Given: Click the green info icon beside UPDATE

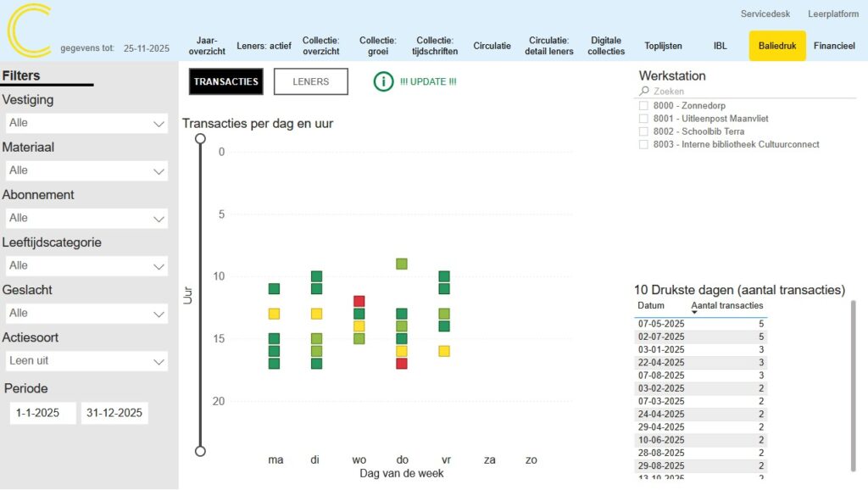Looking at the screenshot, I should (x=384, y=81).
